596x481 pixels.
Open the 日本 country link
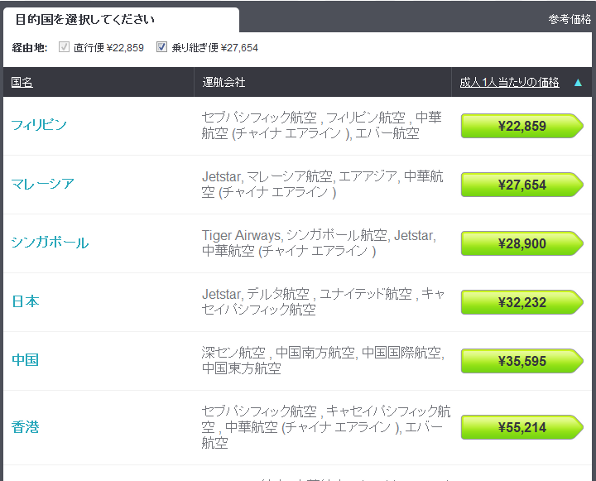coord(25,301)
